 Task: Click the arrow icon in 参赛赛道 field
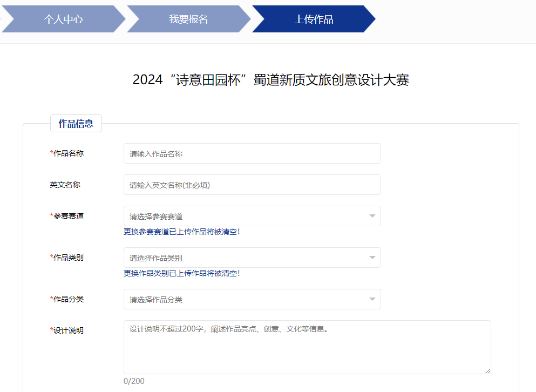click(372, 216)
